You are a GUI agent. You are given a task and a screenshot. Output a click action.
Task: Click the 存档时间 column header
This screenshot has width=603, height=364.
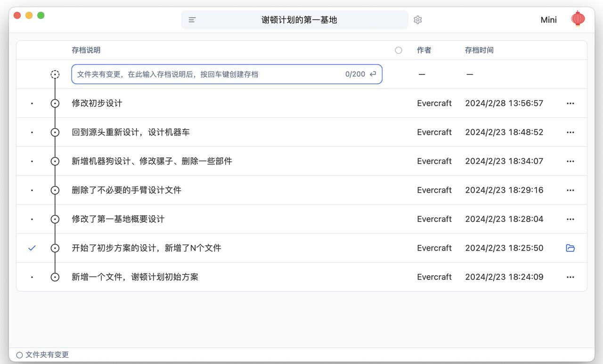pos(479,50)
